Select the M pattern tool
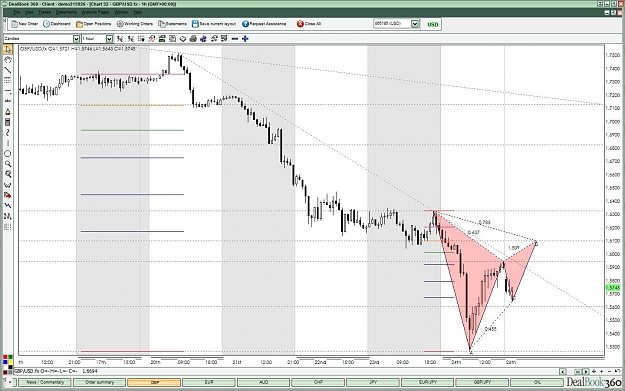This screenshot has height=391, width=625. click(x=8, y=216)
